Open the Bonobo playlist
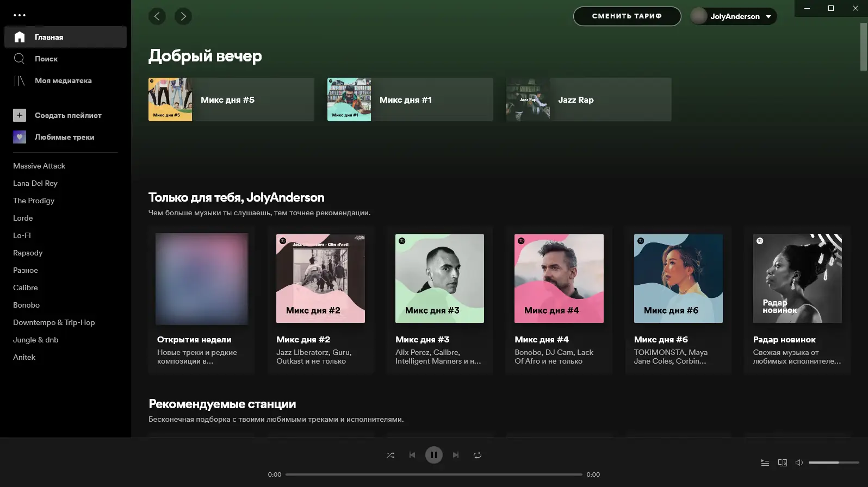The image size is (868, 487). [x=27, y=305]
